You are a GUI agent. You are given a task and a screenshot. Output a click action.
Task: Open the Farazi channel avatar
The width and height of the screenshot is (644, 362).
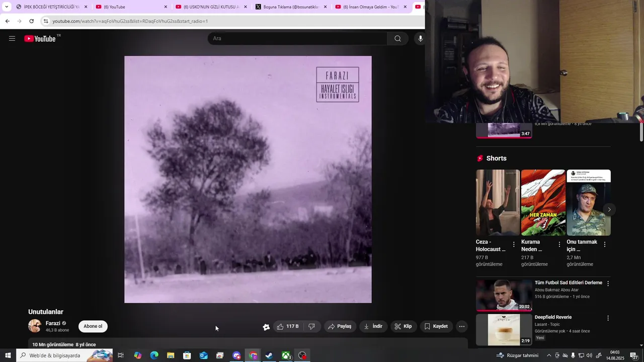tap(35, 326)
